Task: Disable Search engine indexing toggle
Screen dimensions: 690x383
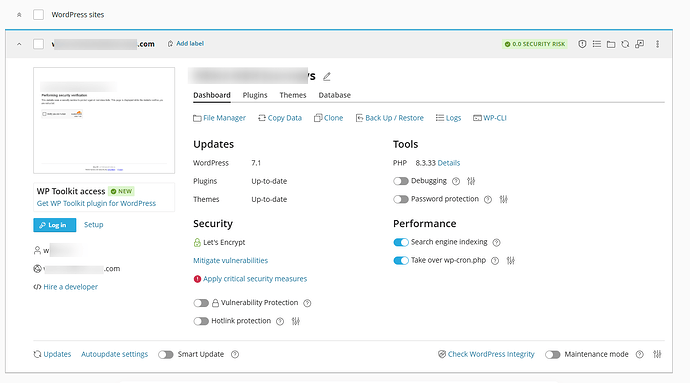Action: pyautogui.click(x=401, y=242)
